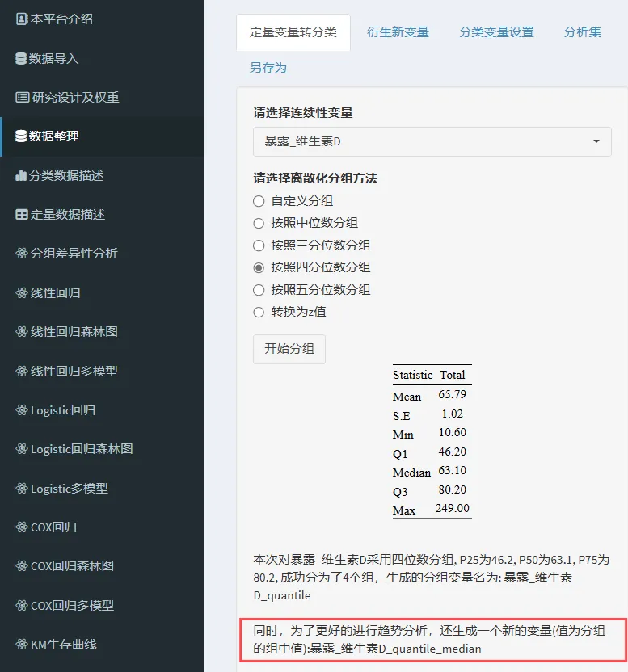
Task: Click the Logistic回归森林图 atom icon
Action: pos(22,449)
